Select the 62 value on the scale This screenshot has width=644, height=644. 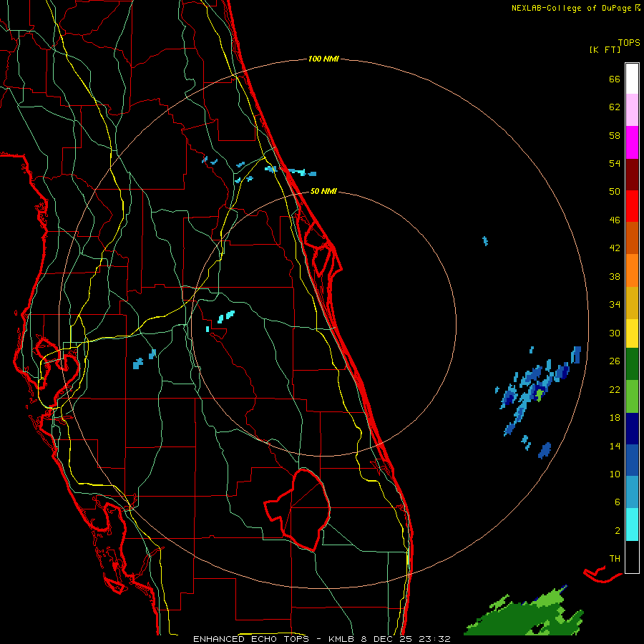[615, 107]
